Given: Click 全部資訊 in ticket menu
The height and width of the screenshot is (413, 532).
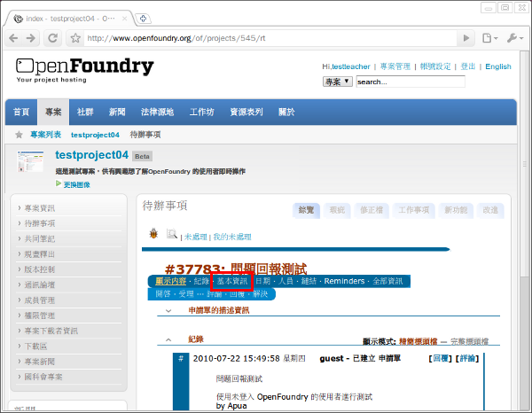Looking at the screenshot, I should tap(387, 281).
